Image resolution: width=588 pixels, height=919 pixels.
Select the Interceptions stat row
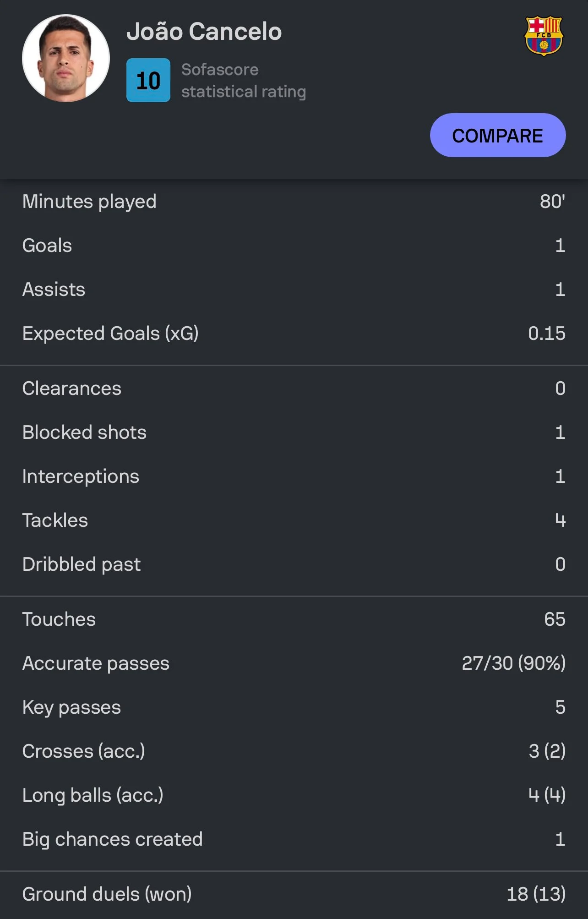click(x=294, y=476)
